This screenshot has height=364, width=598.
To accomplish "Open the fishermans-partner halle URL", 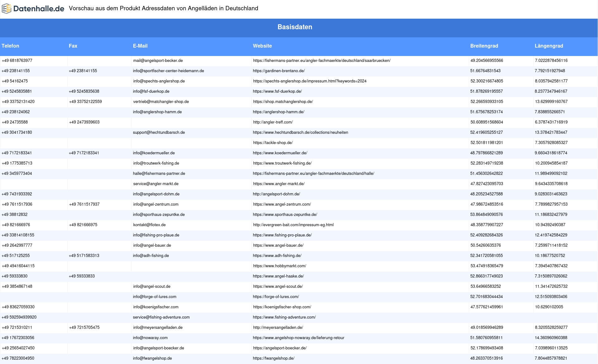I will click(314, 174).
